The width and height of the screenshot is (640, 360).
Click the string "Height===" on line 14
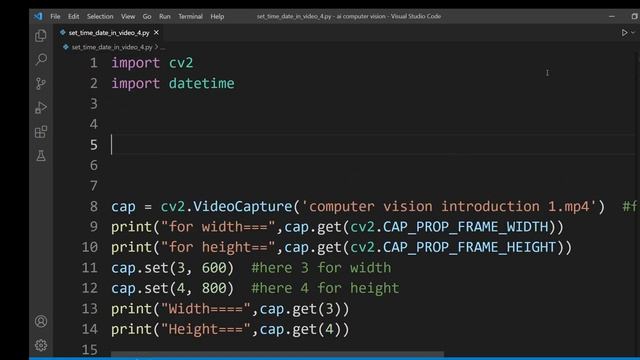[x=206, y=329]
